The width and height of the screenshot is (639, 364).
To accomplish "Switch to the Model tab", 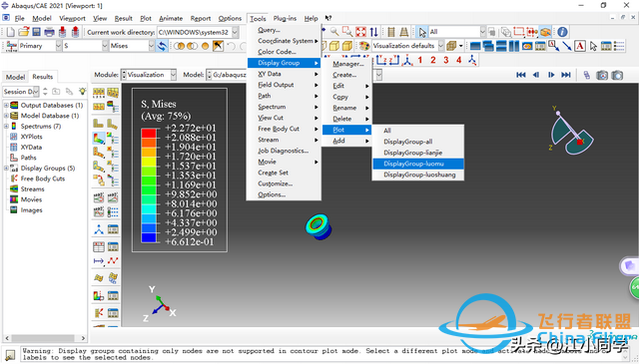I will (15, 77).
